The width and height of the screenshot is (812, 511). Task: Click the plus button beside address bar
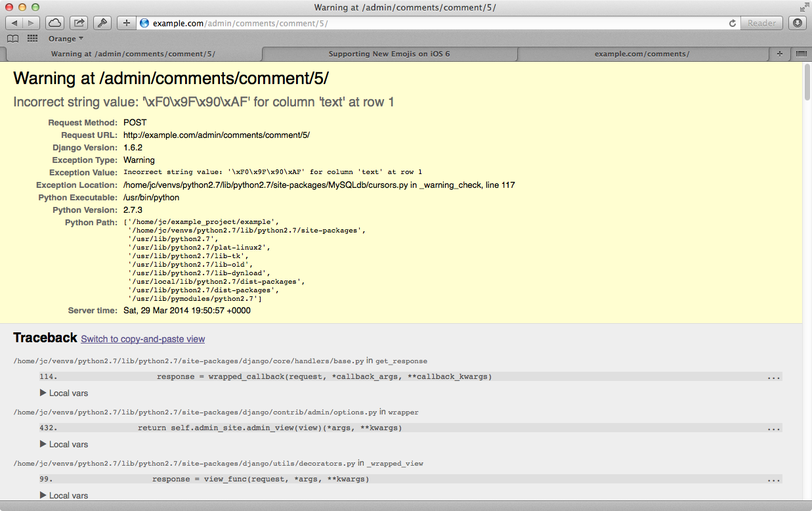coord(127,23)
